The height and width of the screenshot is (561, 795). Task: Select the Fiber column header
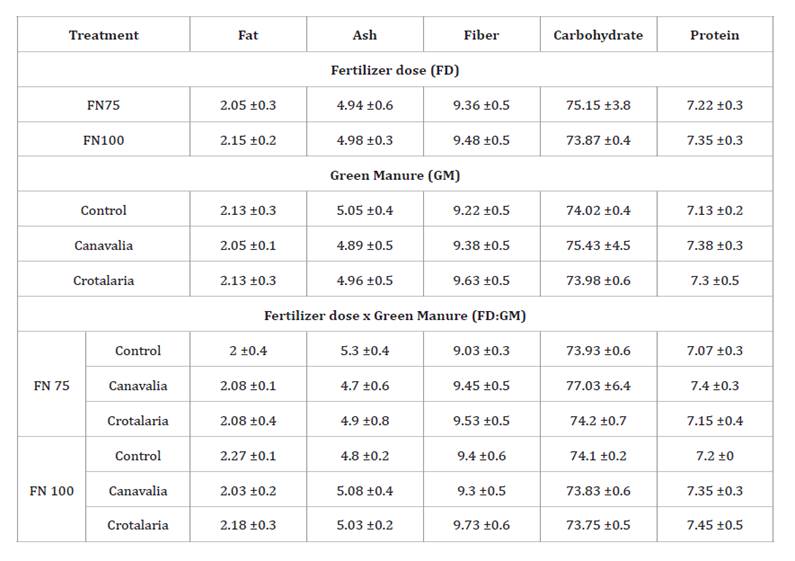482,35
